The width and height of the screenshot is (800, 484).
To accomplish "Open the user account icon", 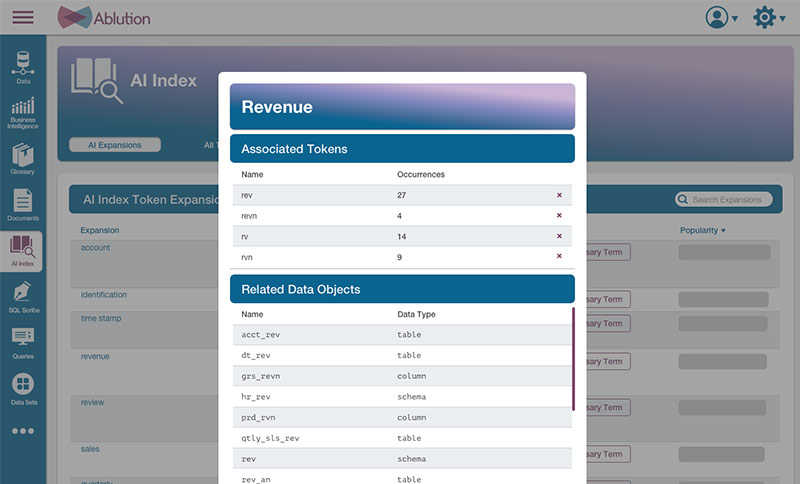I will click(x=717, y=17).
